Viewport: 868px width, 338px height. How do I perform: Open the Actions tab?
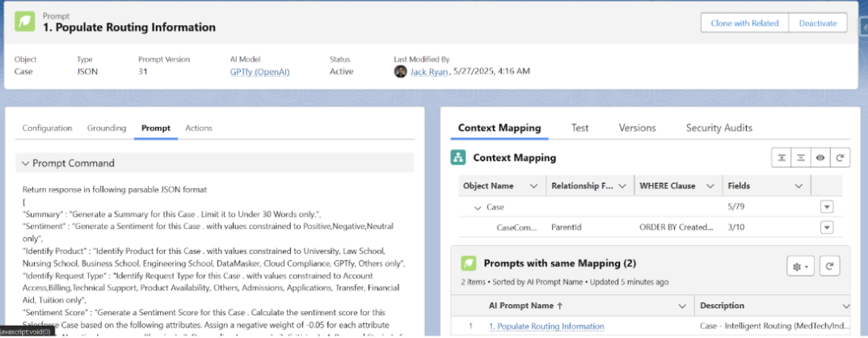point(199,128)
